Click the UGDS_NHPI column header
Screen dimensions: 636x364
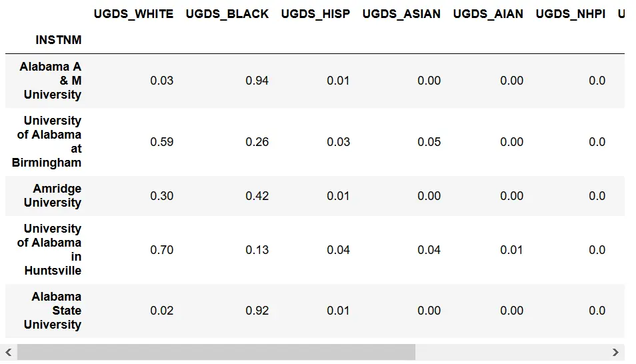pos(571,13)
